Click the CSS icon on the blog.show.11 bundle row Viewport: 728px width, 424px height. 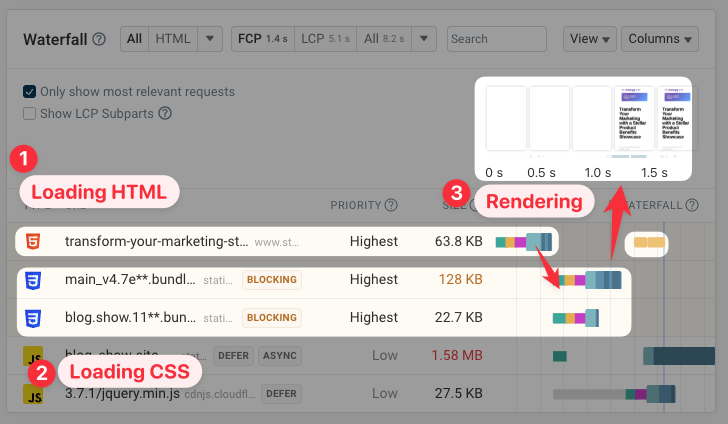33,318
